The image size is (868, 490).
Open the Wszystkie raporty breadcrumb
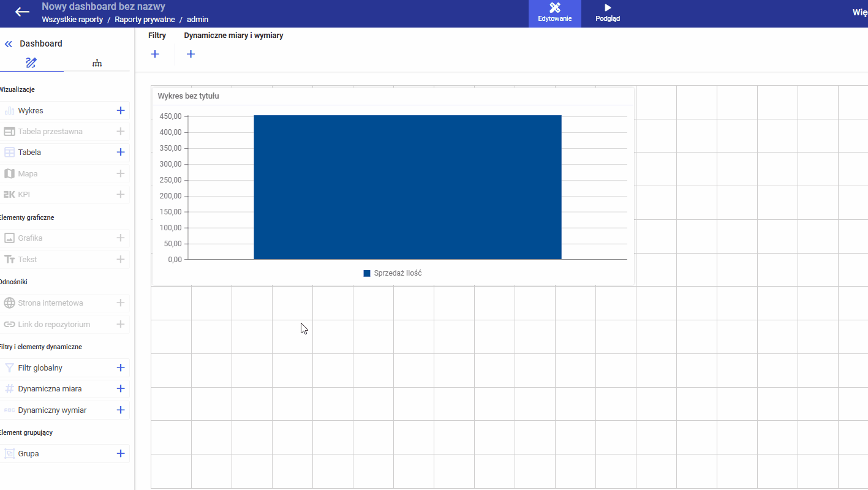(x=72, y=20)
